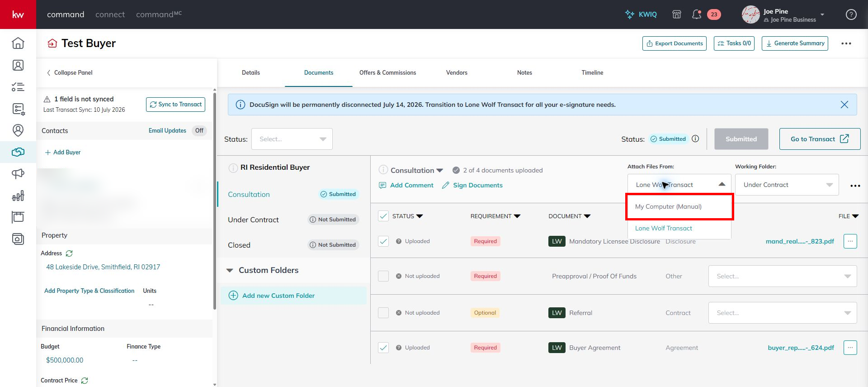Open the campaigns megaphone icon
Screen dimensions: 868x387
pos(18,174)
